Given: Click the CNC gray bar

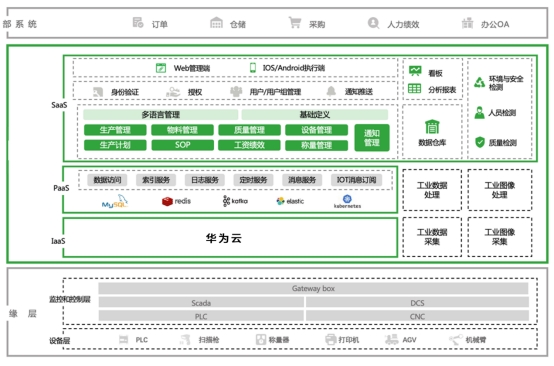Looking at the screenshot, I should click(417, 316).
